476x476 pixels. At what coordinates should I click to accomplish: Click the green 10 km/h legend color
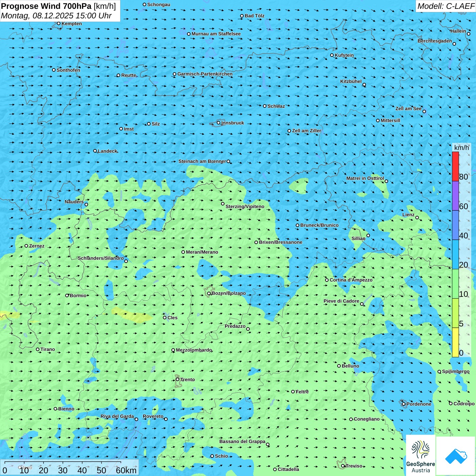455,284
